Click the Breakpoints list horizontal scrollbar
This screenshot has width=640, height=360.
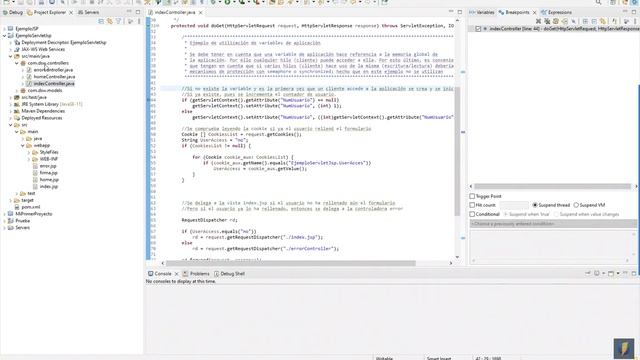(x=552, y=187)
